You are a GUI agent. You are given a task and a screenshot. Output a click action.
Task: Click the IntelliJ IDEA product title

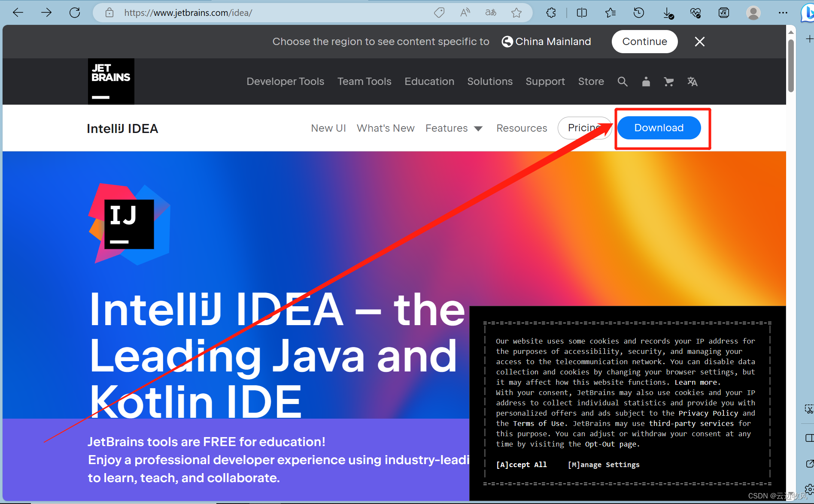122,129
